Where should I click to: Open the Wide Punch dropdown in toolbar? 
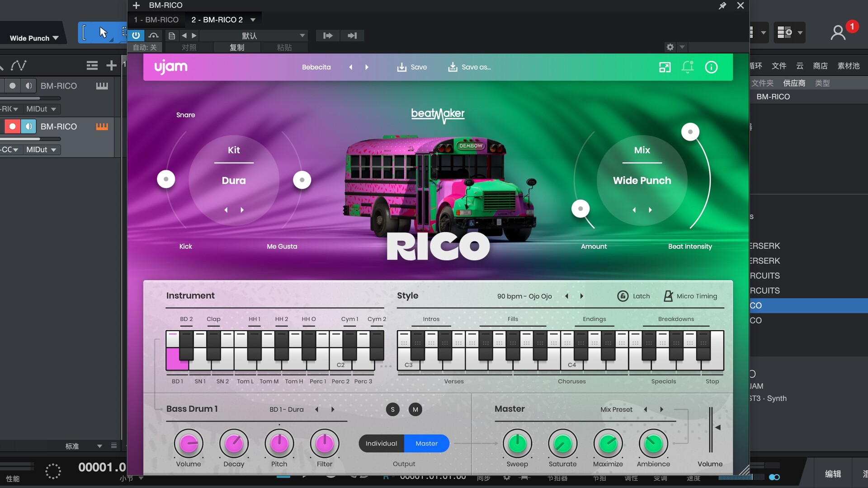pyautogui.click(x=34, y=38)
